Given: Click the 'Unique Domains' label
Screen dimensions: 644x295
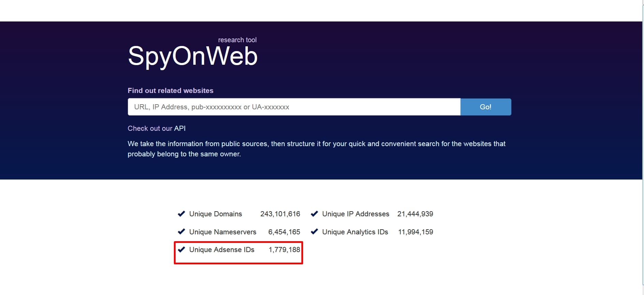Looking at the screenshot, I should [x=215, y=214].
